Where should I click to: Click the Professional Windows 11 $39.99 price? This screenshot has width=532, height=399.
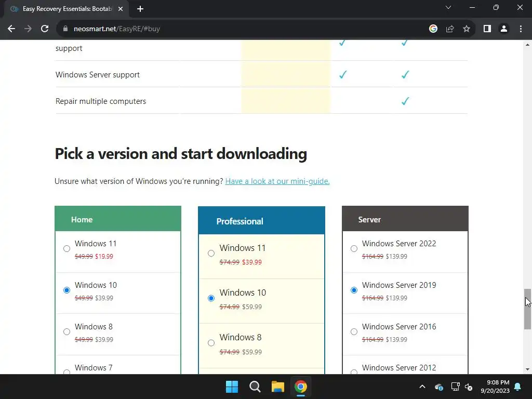[x=252, y=262]
